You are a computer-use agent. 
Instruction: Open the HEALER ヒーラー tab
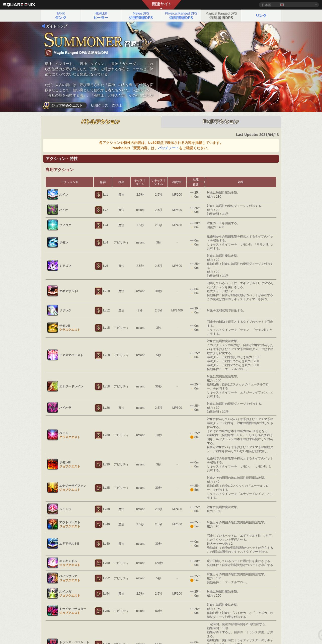point(101,16)
